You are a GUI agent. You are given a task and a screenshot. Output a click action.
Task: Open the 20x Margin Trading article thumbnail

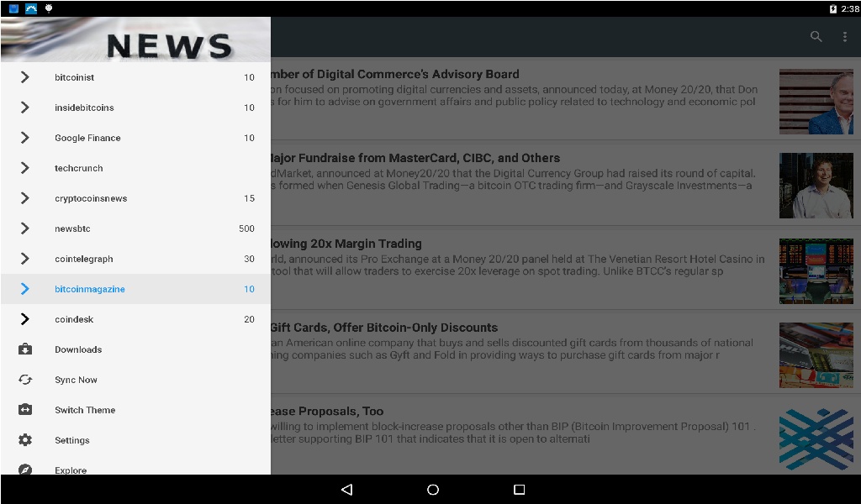816,271
